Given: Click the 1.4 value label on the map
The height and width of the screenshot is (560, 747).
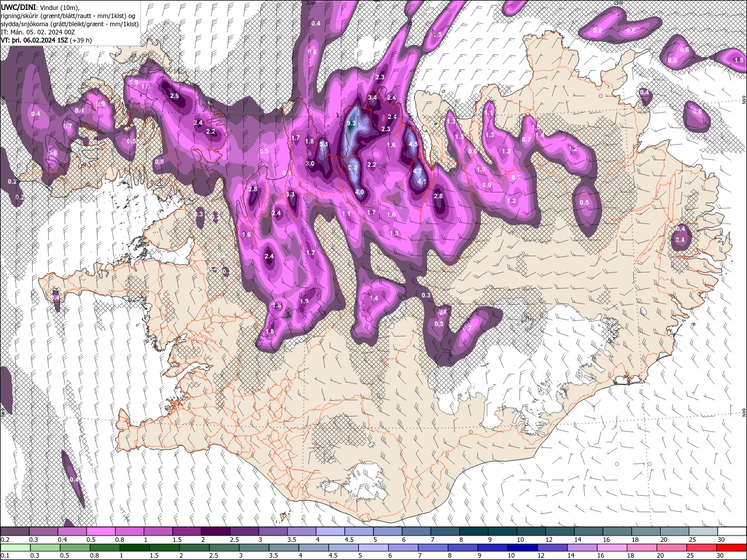Looking at the screenshot, I should tap(374, 298).
